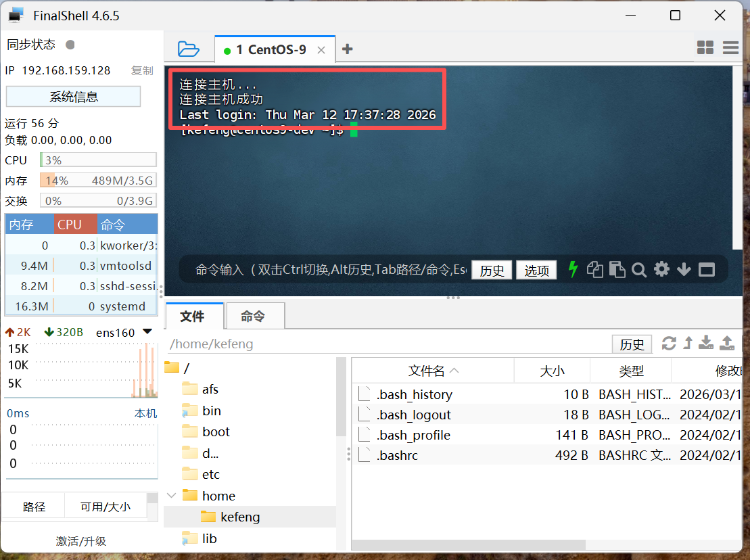The width and height of the screenshot is (750, 560).
Task: Refresh the file list
Action: [669, 344]
